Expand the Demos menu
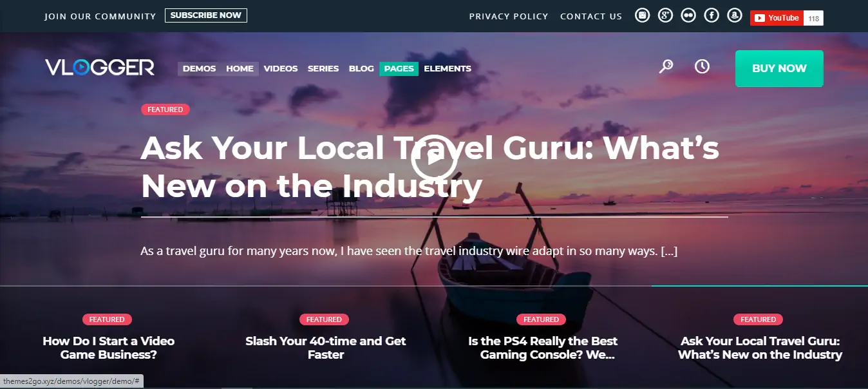 [x=199, y=68]
